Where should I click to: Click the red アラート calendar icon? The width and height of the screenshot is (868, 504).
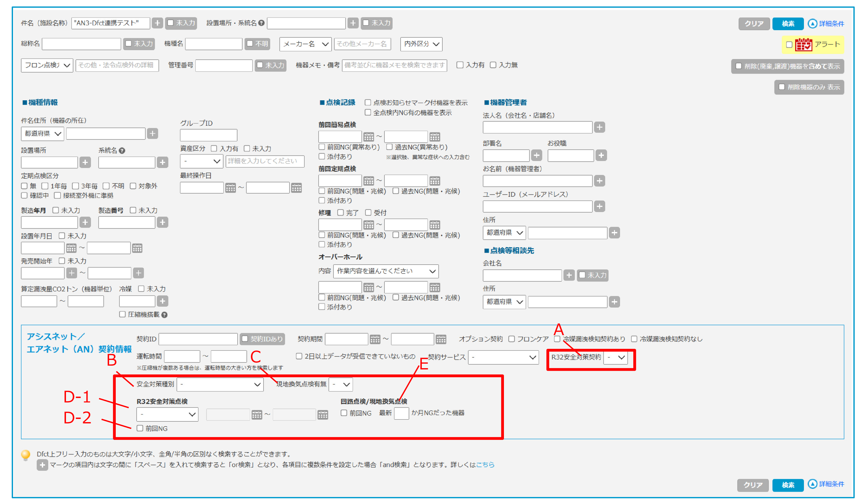804,44
